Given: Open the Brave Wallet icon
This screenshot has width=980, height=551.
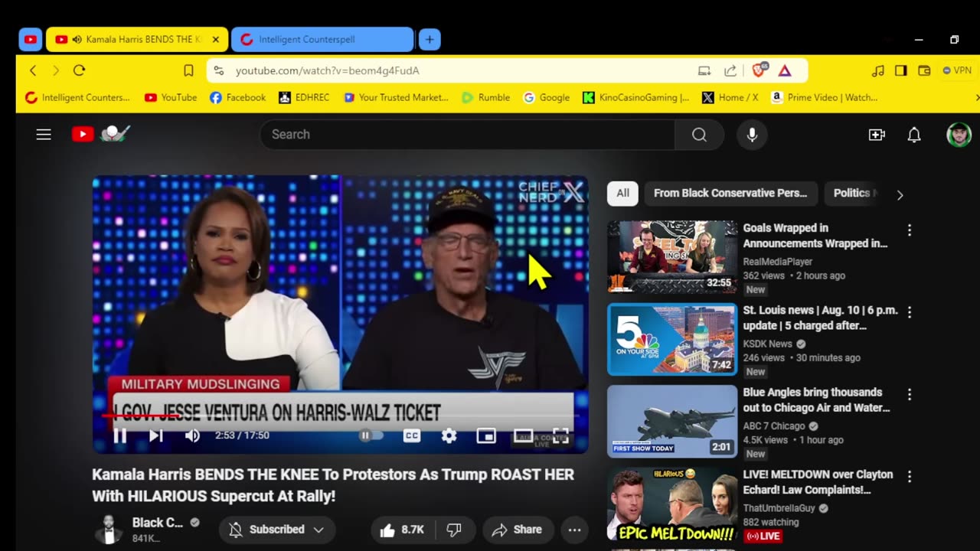Looking at the screenshot, I should click(924, 70).
